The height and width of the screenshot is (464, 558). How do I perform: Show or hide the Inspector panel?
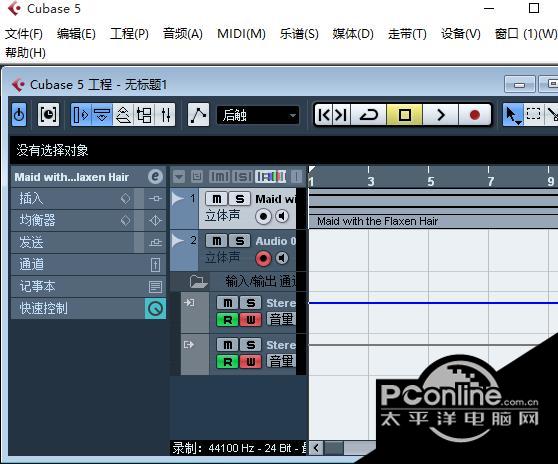[x=81, y=115]
